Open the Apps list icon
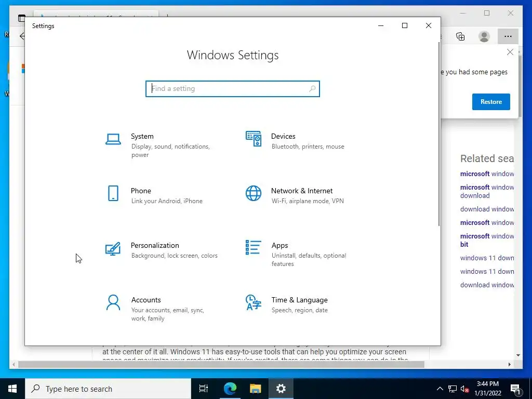Screen dimensions: 532x399 [x=254, y=247]
